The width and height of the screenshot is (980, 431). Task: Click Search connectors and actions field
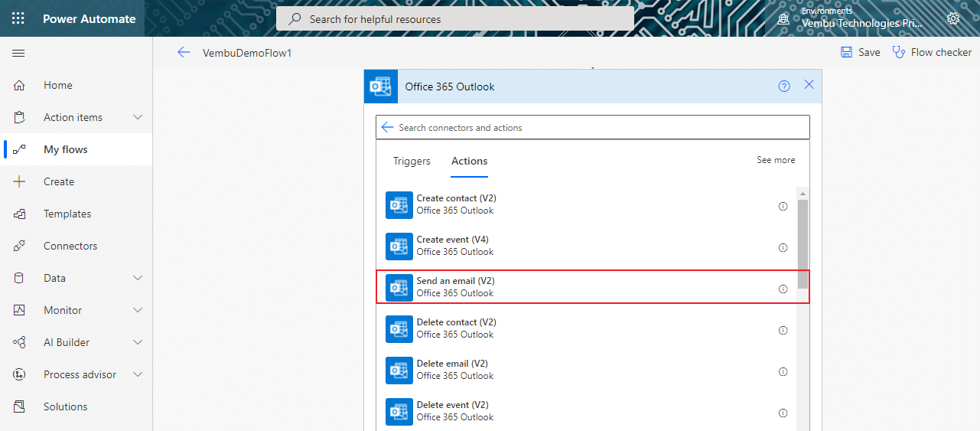point(593,127)
